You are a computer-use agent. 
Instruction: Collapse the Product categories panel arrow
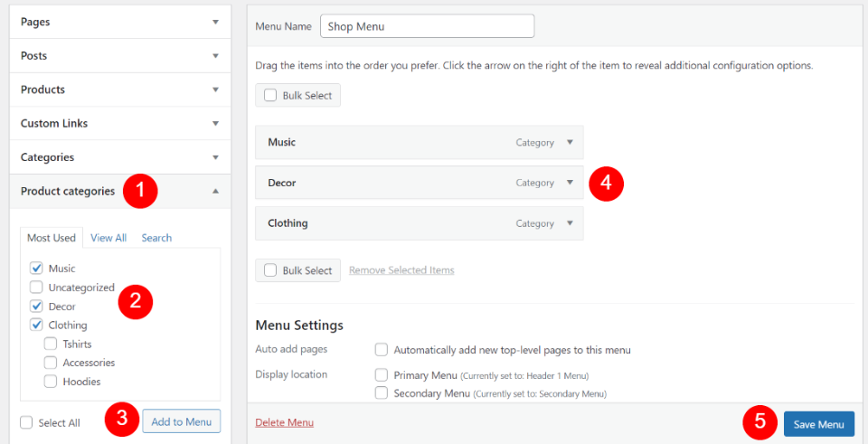click(215, 191)
